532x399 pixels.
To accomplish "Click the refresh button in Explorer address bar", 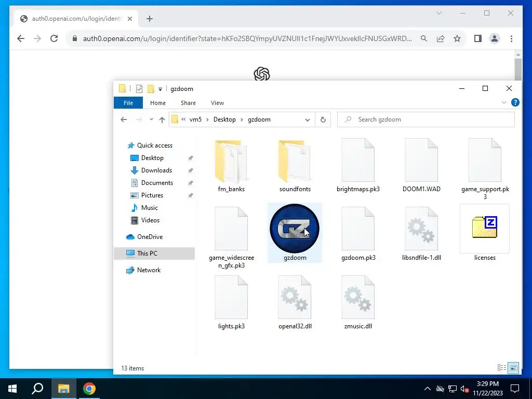I will pos(323,119).
